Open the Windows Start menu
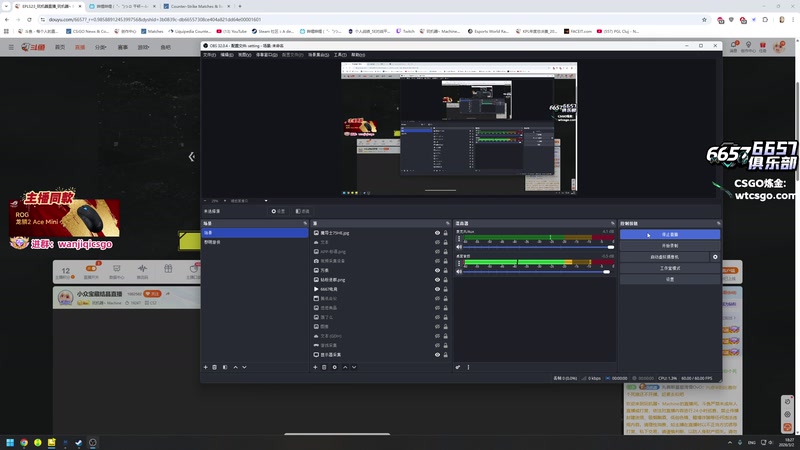Screen dimensions: 800x450 coord(10,442)
